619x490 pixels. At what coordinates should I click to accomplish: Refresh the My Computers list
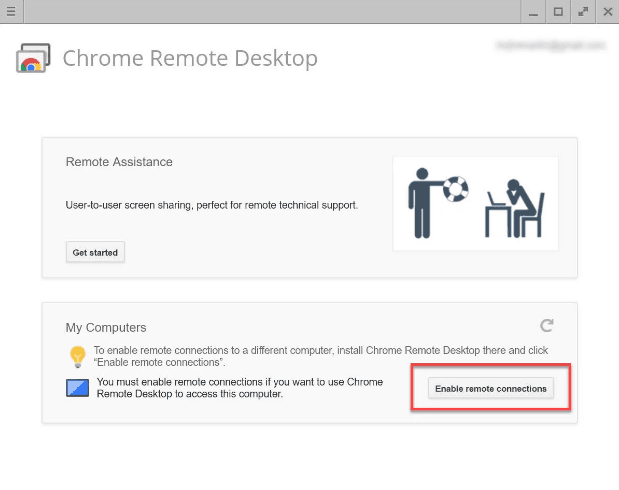(546, 325)
